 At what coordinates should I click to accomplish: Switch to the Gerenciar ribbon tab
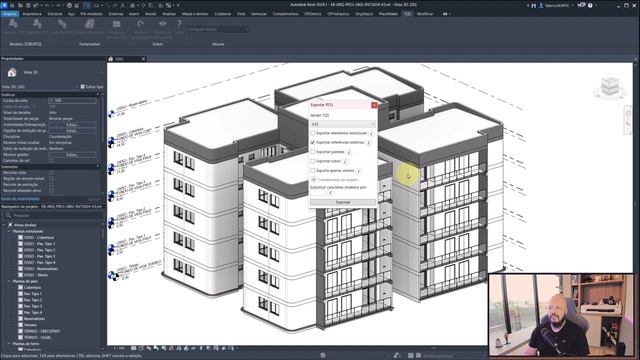click(x=259, y=14)
